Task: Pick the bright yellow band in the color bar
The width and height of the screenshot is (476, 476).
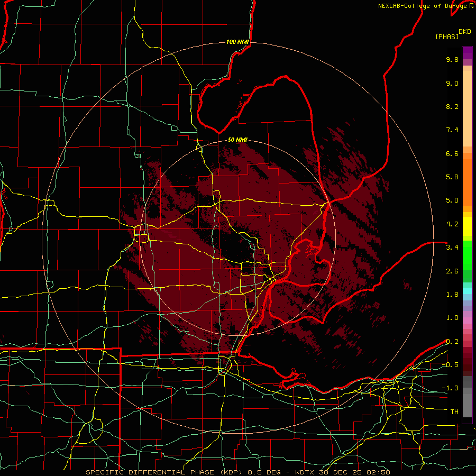Action: (467, 226)
